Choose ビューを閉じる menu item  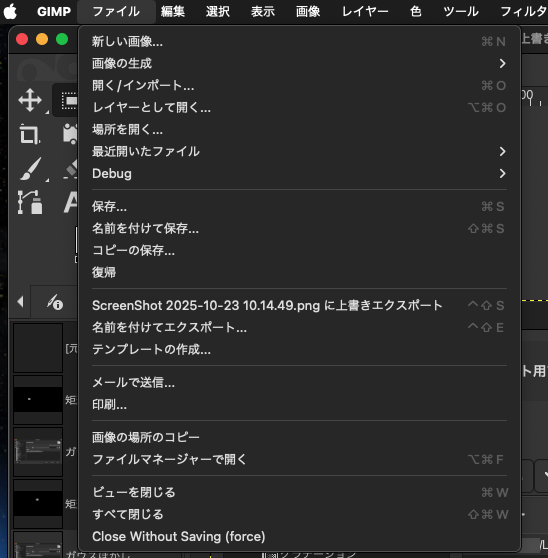[x=300, y=493]
